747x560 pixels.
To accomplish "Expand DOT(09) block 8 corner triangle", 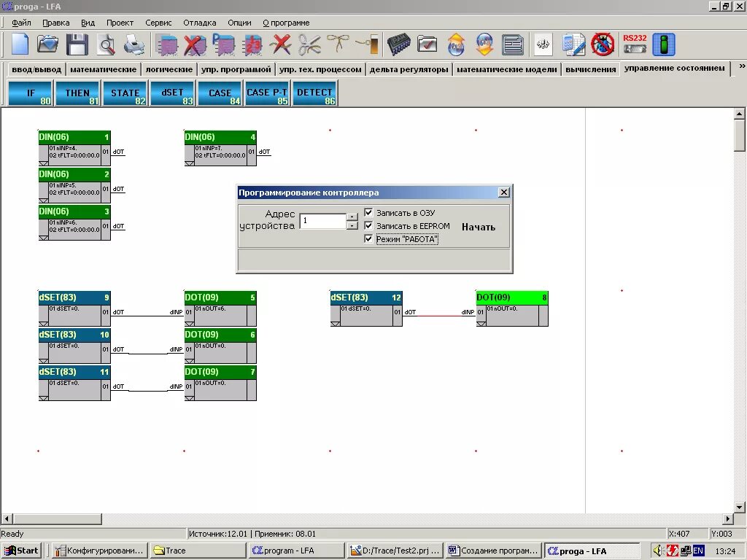I will (x=481, y=324).
